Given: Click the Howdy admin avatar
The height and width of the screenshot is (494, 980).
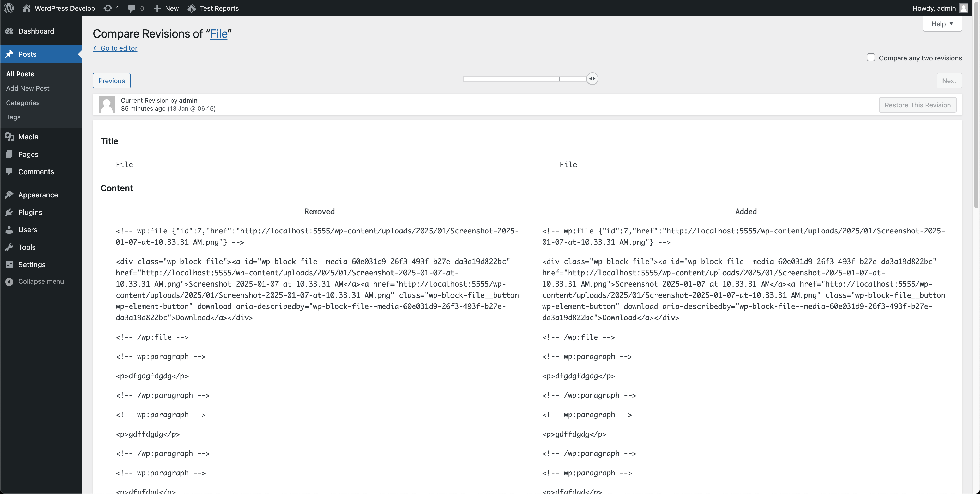Looking at the screenshot, I should pos(963,8).
